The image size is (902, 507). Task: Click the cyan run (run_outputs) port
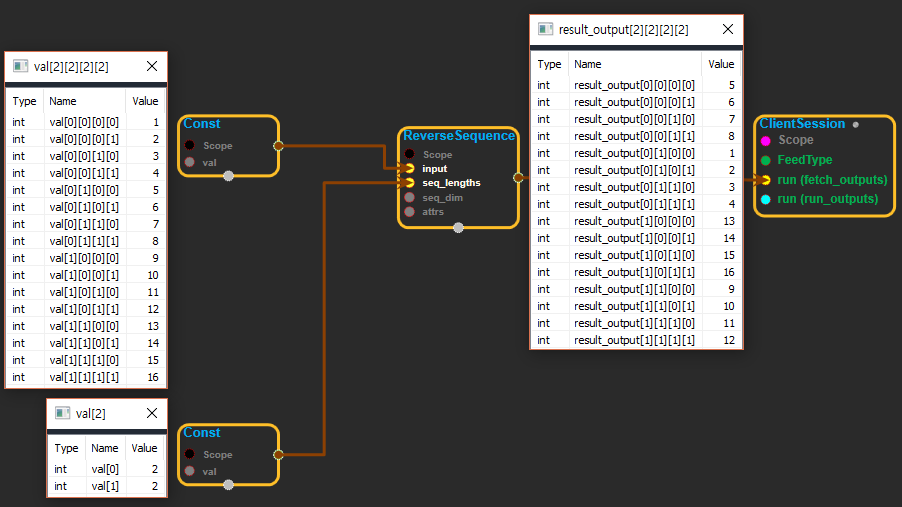(765, 199)
